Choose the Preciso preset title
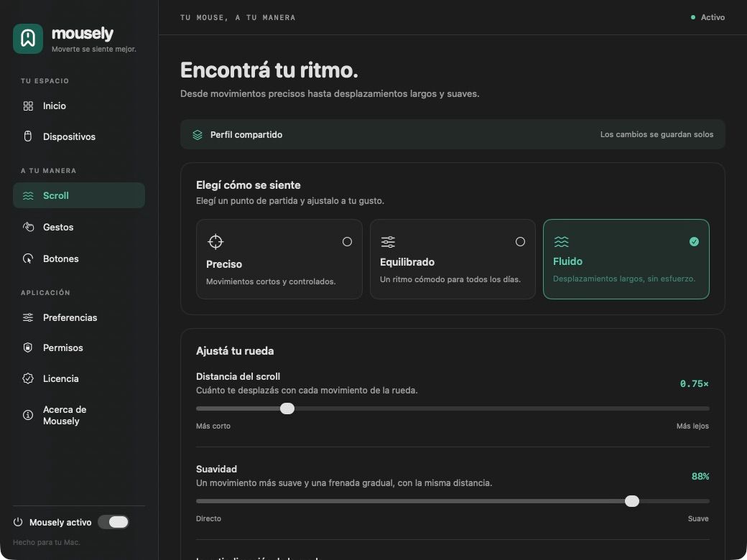 click(x=224, y=264)
